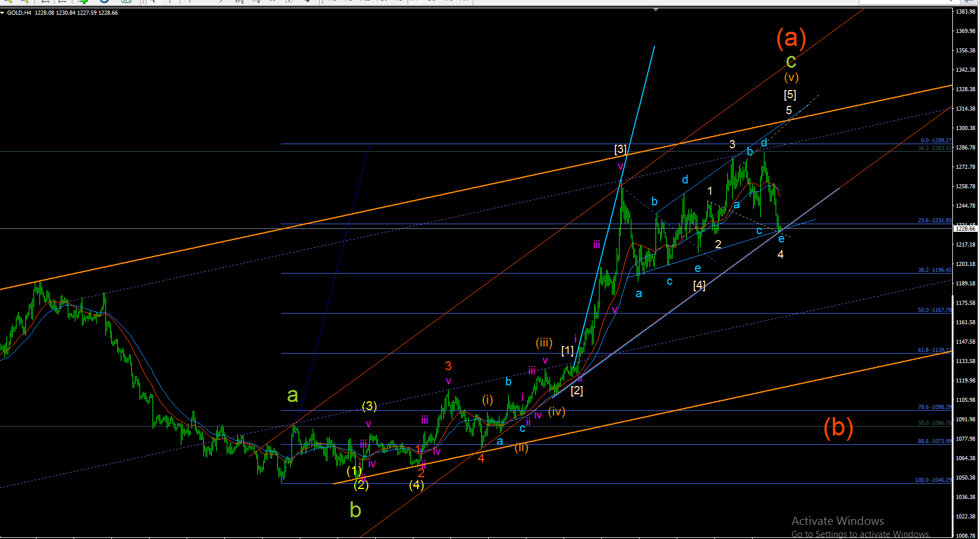Select the yellow (3) wave label

coord(369,406)
